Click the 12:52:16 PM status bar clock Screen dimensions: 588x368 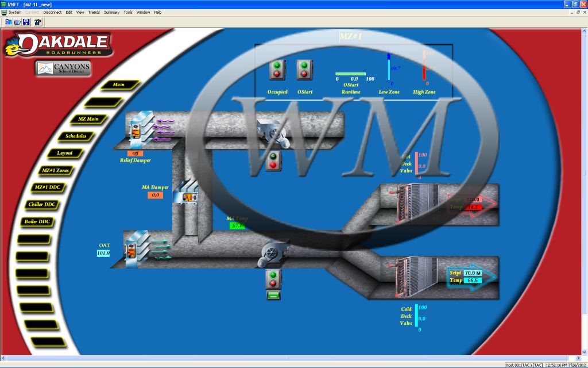[x=556, y=365]
